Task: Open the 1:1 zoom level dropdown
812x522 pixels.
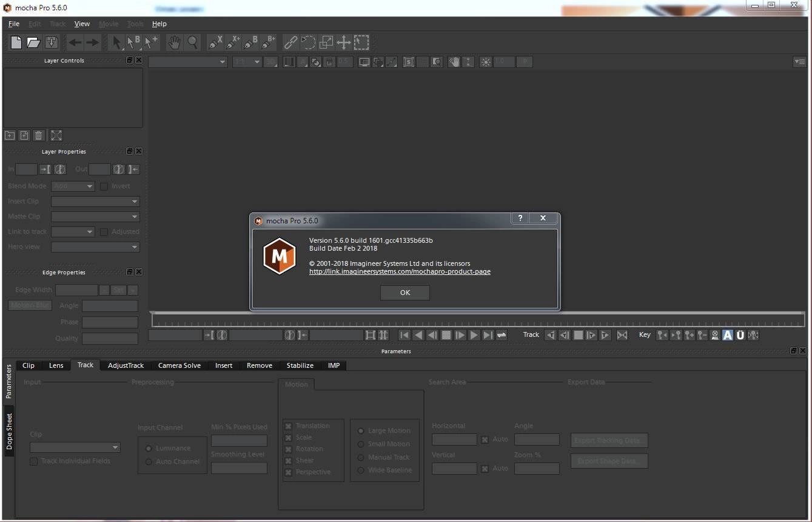Action: pos(247,62)
